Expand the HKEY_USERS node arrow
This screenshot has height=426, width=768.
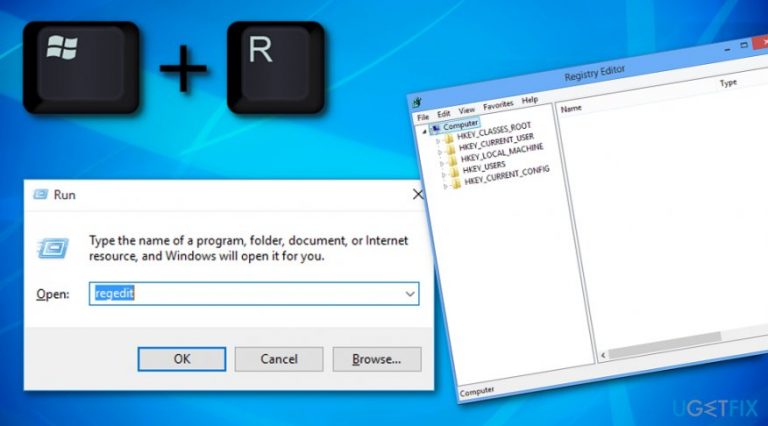pos(443,175)
